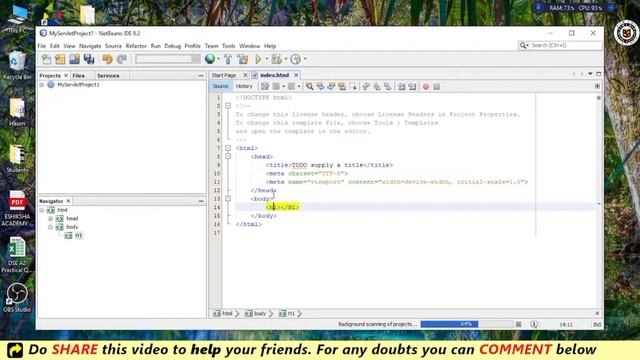
Task: Click the Last Edit icon in editor toolbar
Action: [x=265, y=87]
